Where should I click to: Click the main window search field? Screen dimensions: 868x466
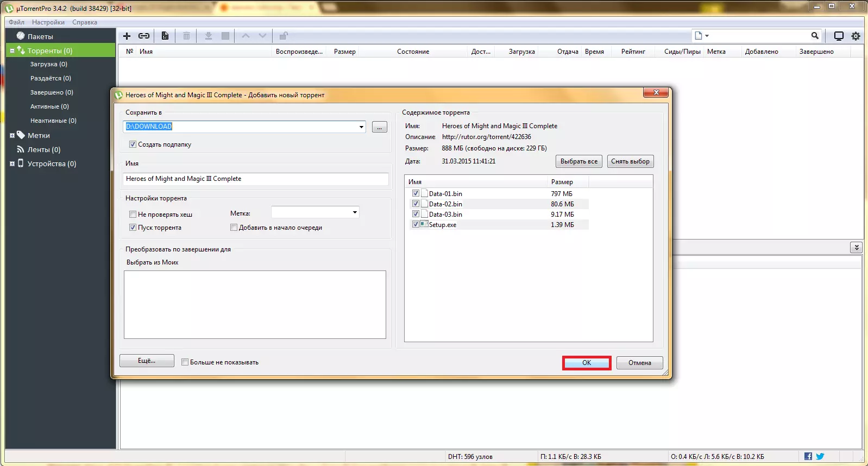click(760, 36)
